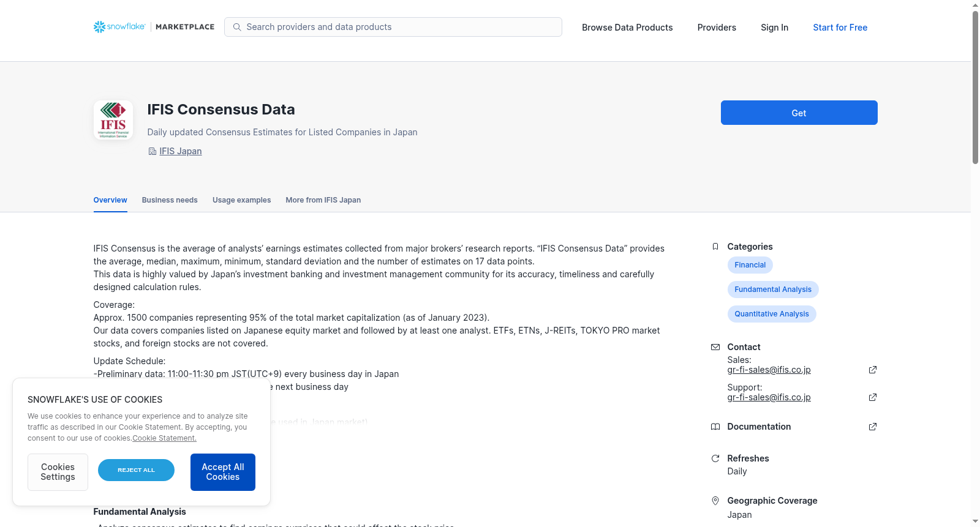Click the Coverage: text line
980x527 pixels.
point(114,305)
